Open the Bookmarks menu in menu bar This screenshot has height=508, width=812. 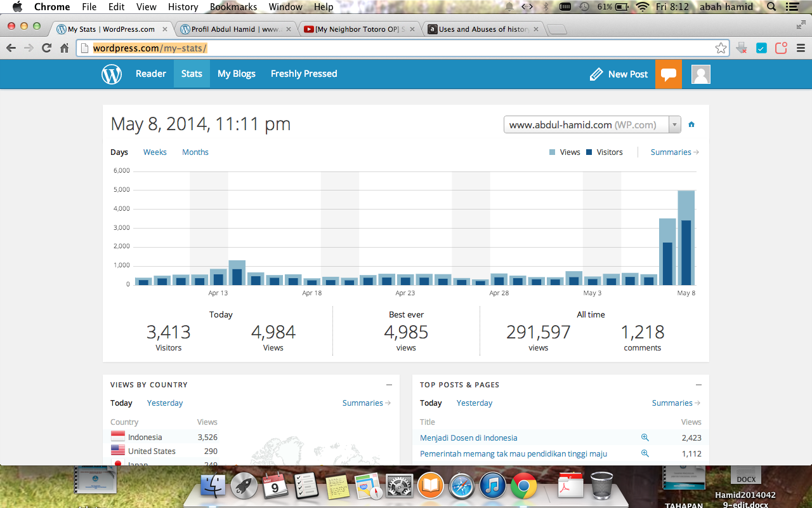coord(233,7)
